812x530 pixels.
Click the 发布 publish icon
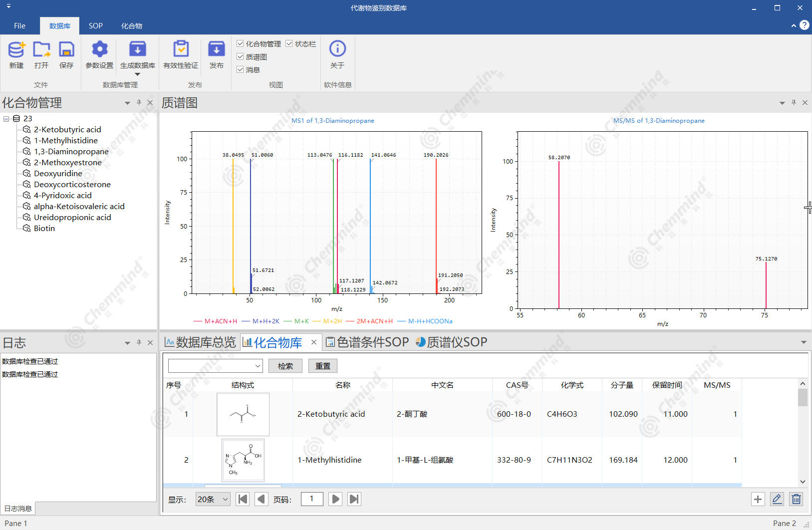point(217,49)
